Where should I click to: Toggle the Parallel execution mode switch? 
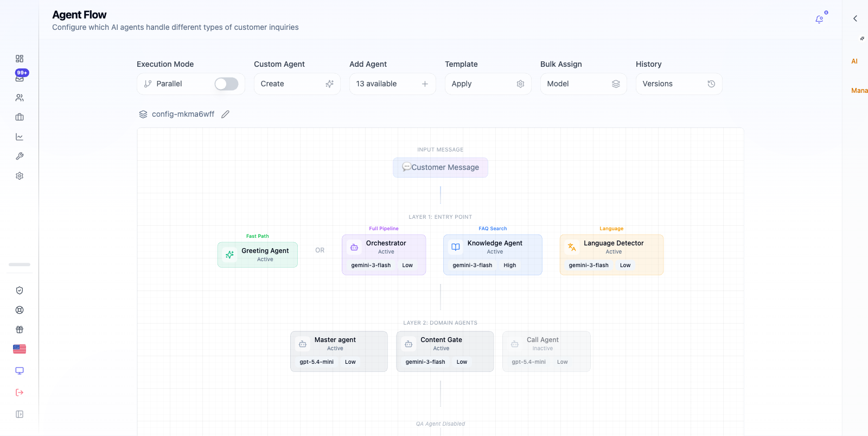(226, 84)
